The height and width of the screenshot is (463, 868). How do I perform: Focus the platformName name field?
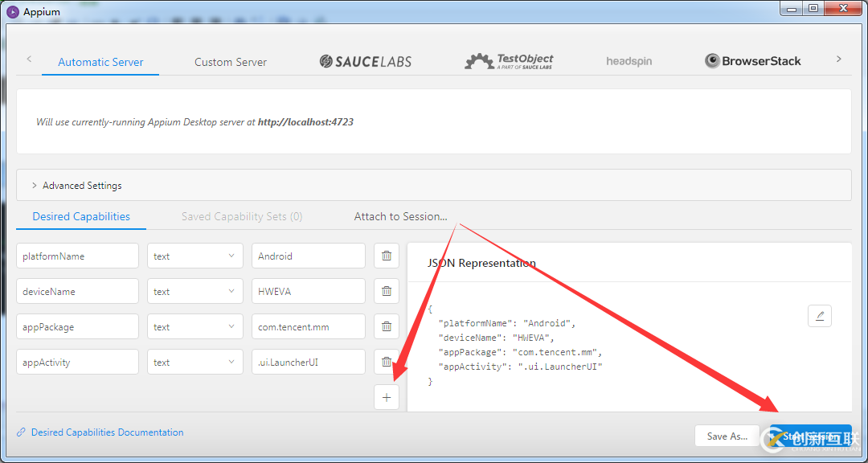[x=77, y=256]
